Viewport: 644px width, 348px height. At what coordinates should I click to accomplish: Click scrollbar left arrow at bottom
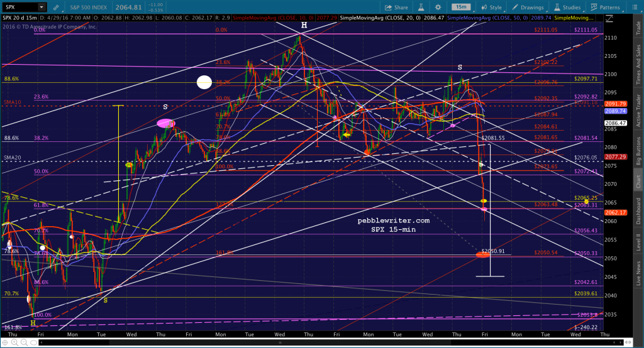(41, 342)
